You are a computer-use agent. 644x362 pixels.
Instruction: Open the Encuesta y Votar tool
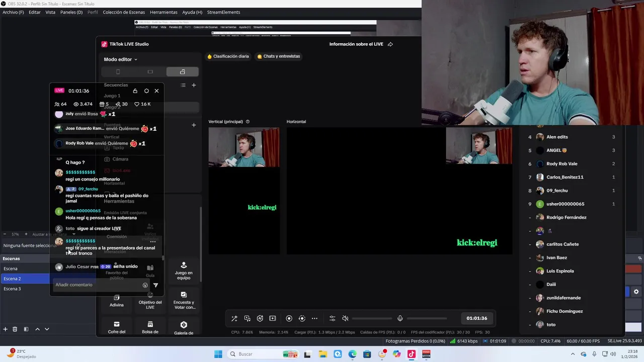click(x=184, y=301)
